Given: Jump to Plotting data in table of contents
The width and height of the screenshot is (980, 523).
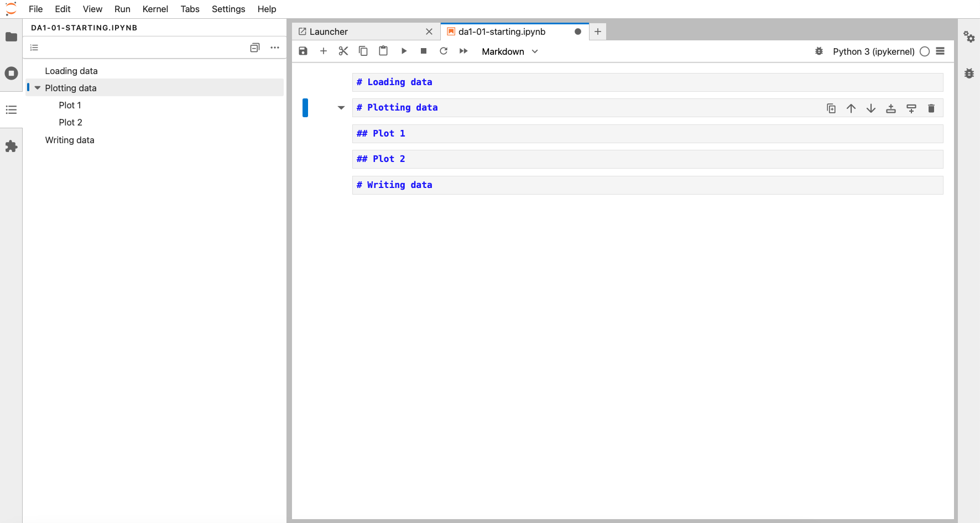Looking at the screenshot, I should click(x=71, y=88).
